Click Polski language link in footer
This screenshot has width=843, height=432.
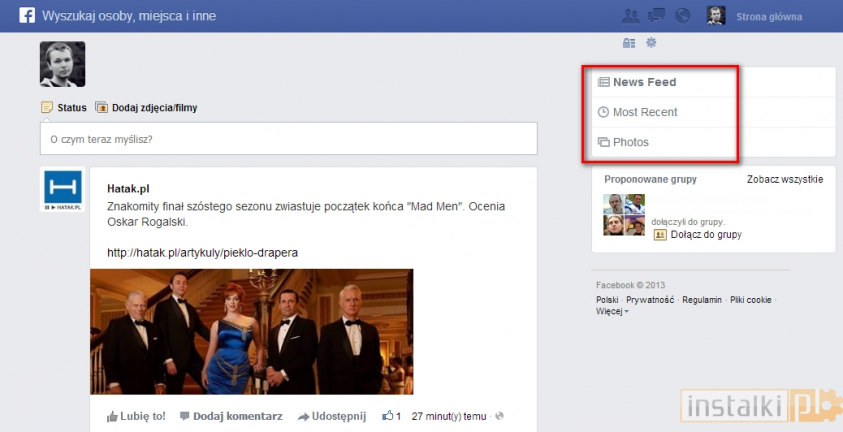[x=607, y=300]
